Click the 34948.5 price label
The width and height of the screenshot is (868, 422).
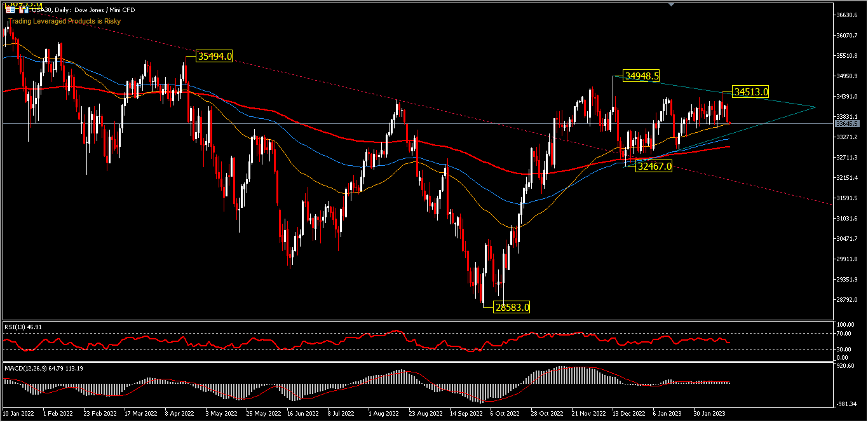point(641,76)
